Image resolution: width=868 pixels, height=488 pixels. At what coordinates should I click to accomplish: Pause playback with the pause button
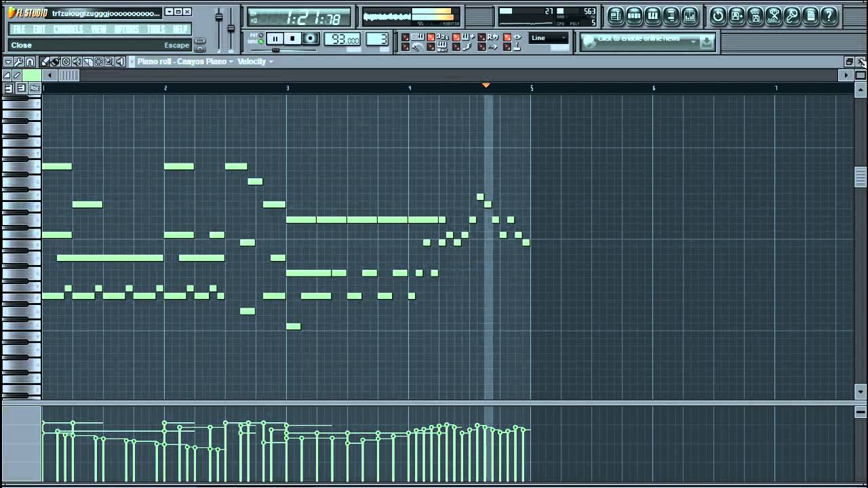pos(275,39)
